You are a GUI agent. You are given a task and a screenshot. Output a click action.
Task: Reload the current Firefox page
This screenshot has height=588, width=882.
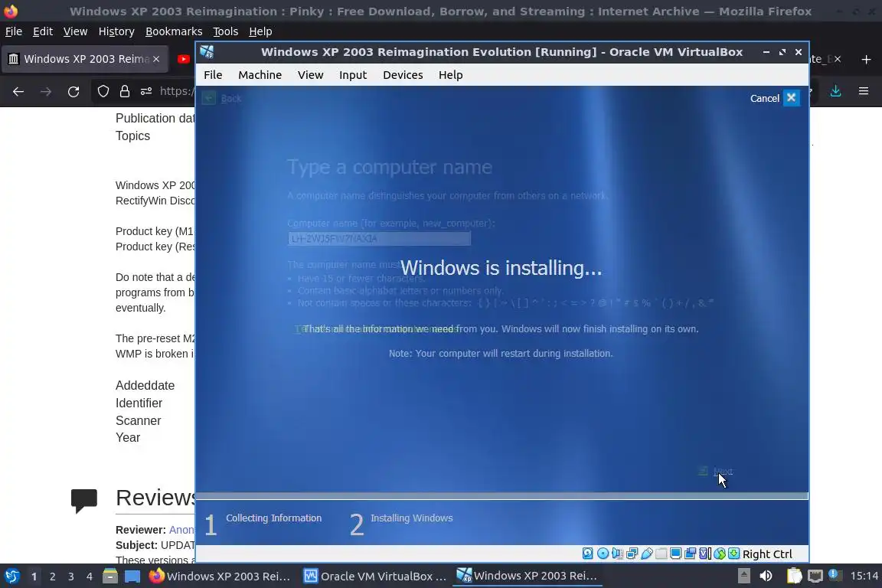(73, 91)
